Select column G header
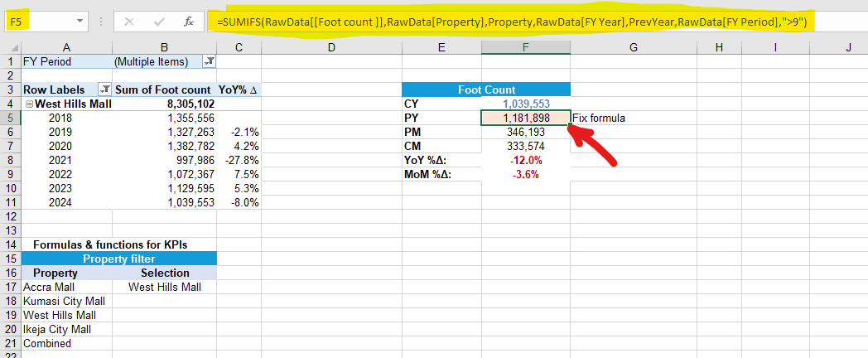The width and height of the screenshot is (868, 358). click(x=634, y=48)
